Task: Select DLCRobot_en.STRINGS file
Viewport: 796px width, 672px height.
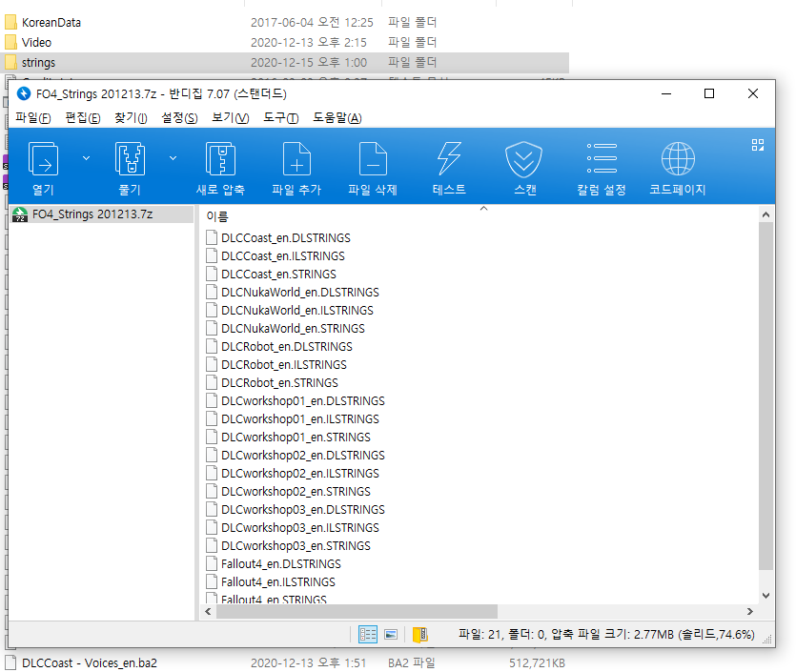Action: [279, 383]
